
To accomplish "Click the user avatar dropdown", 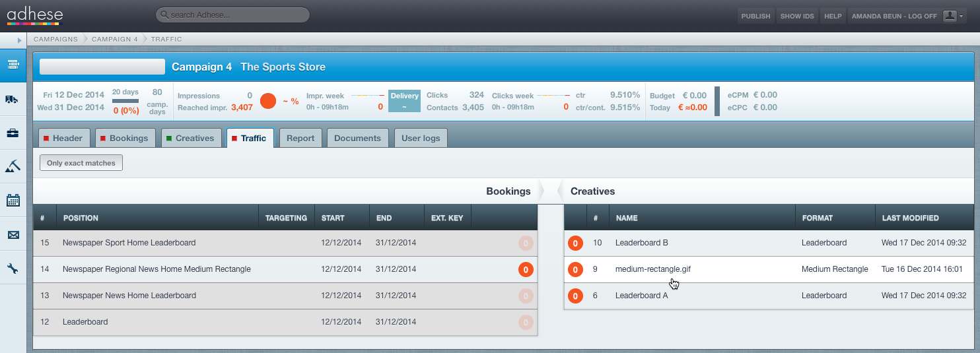I will click(952, 16).
